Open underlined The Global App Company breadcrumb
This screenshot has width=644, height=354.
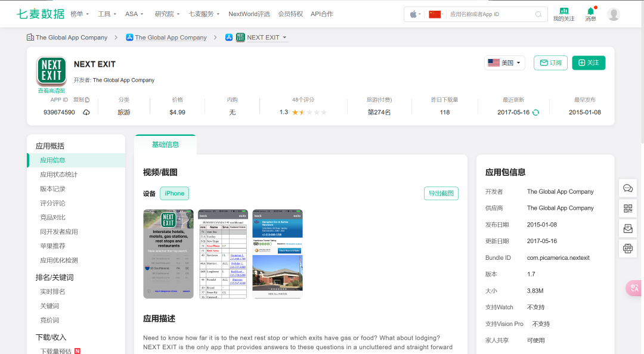pyautogui.click(x=171, y=38)
